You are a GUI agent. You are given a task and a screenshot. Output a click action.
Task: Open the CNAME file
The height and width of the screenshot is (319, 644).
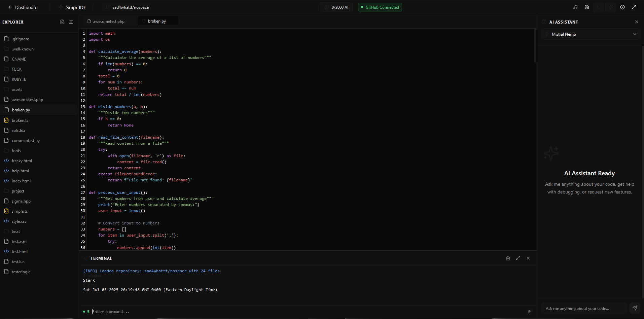coord(39,59)
